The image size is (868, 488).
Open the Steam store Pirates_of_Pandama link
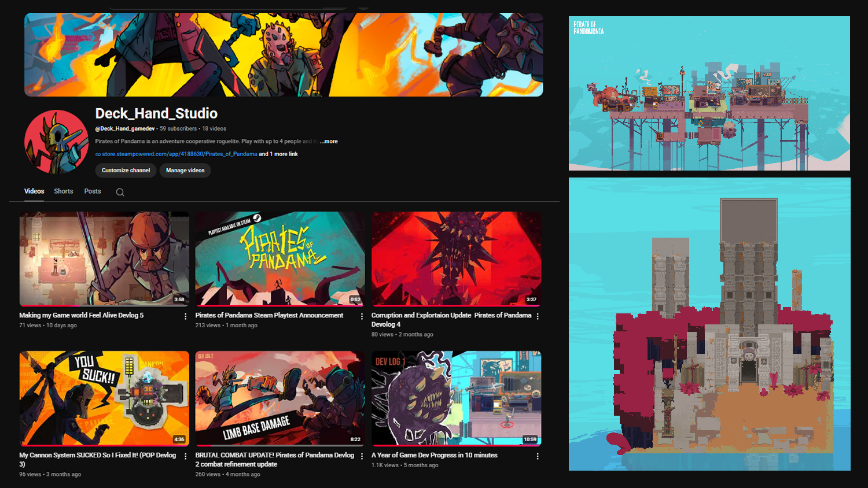(x=179, y=154)
